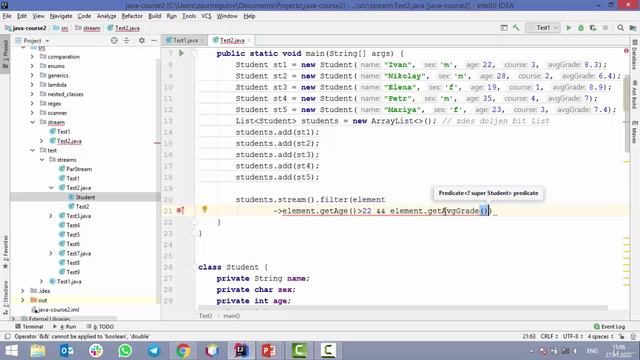640x360 pixels.
Task: Open Search Everywhere magnifier icon
Action: [x=620, y=28]
